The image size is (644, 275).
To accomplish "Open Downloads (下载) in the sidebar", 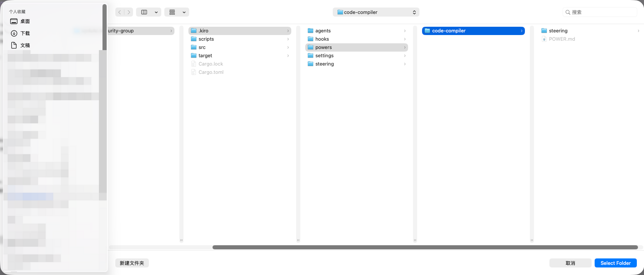I will (25, 34).
